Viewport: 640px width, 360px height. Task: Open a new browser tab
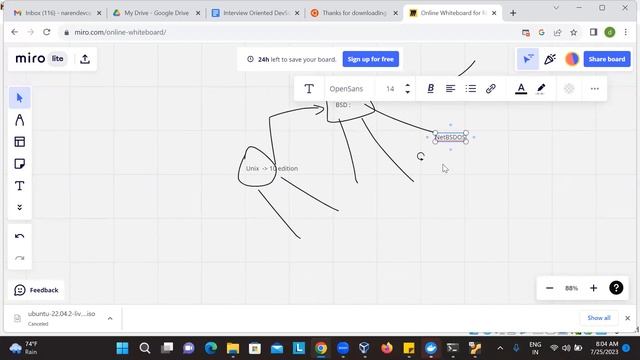pos(513,13)
